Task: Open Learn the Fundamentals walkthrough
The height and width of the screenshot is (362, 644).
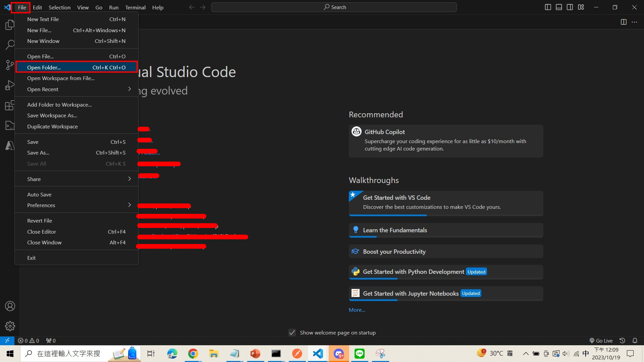Action: coord(446,230)
